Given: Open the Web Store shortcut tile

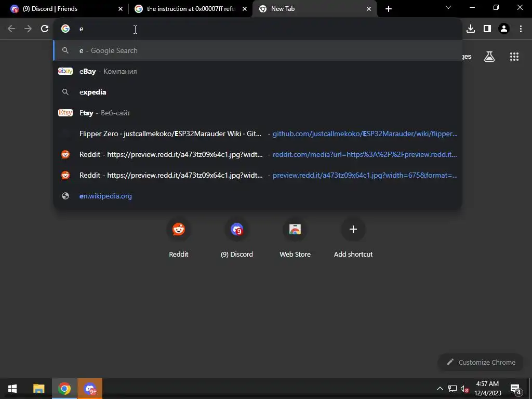Looking at the screenshot, I should click(x=295, y=237).
